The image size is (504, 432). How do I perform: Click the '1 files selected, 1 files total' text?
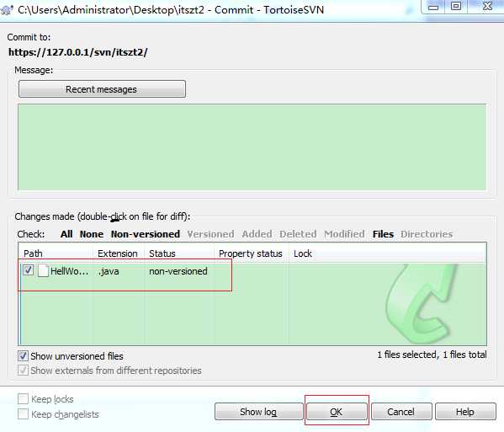point(432,355)
